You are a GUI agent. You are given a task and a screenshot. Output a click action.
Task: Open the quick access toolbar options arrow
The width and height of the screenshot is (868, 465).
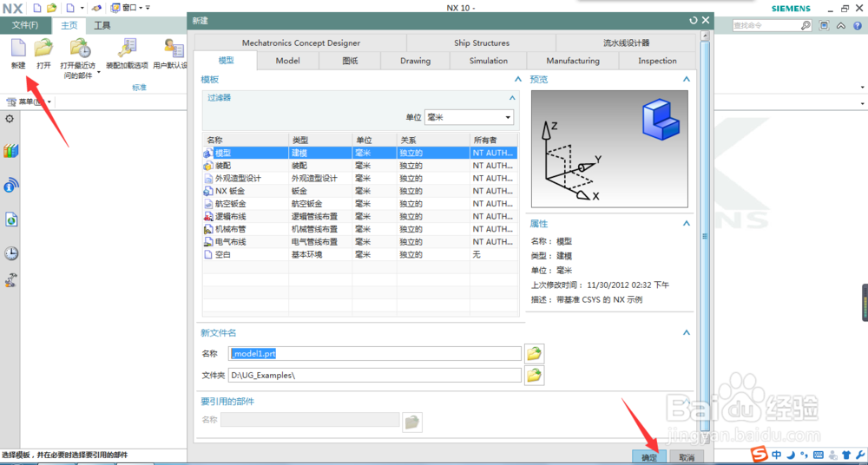click(148, 8)
